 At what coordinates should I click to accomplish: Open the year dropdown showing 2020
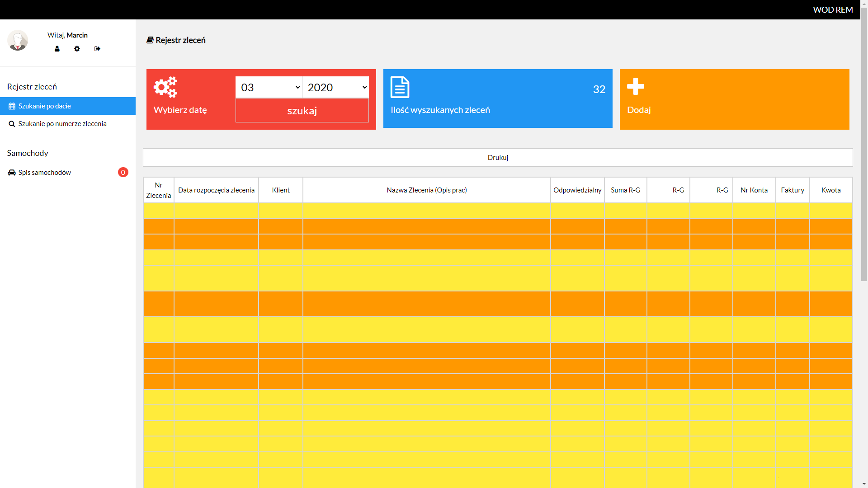point(336,87)
